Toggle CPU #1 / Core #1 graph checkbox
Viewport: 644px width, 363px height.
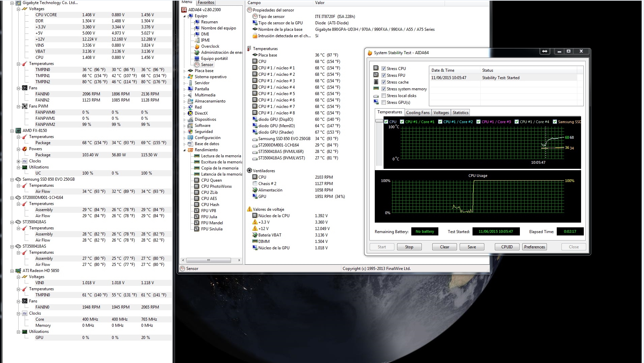[x=402, y=122]
